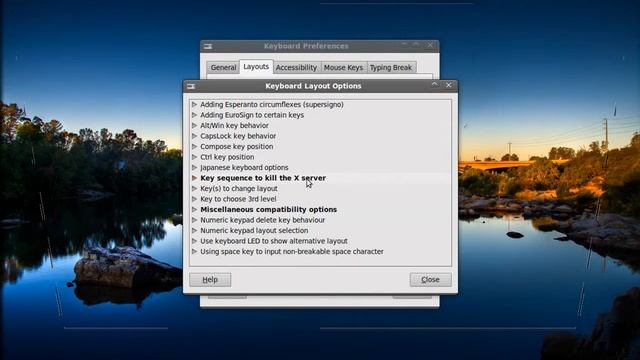Image resolution: width=640 pixels, height=360 pixels.
Task: Select 'Adding Esperanto circumflexes (supersigno)' text
Action: (272, 104)
